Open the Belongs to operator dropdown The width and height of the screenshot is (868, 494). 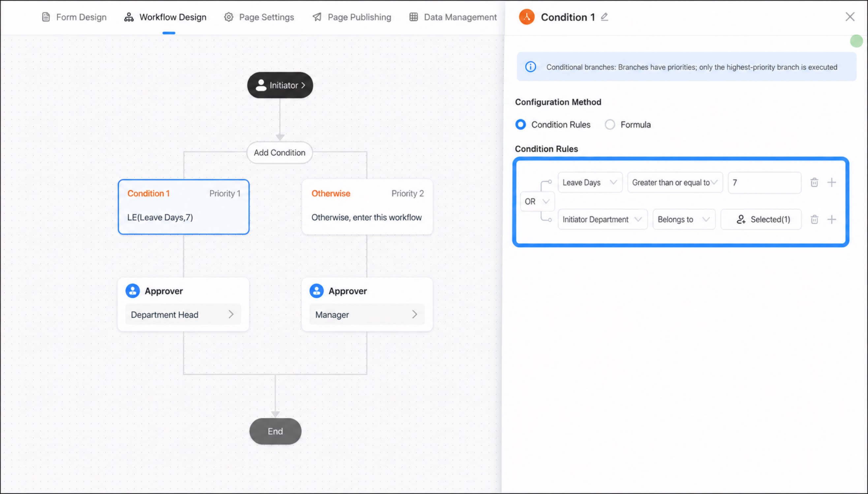pos(683,220)
